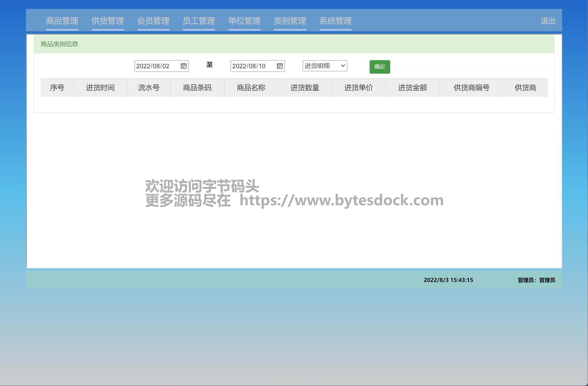Open the start date calendar picker icon
Image resolution: width=588 pixels, height=386 pixels.
[x=183, y=66]
